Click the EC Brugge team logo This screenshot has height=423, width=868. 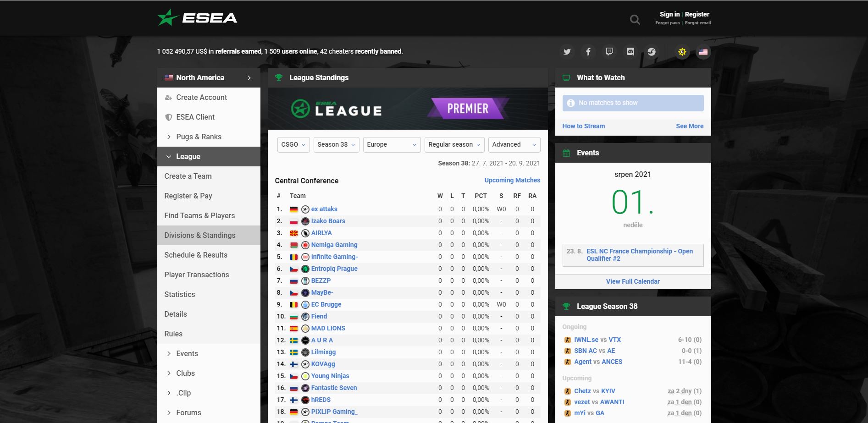(305, 305)
